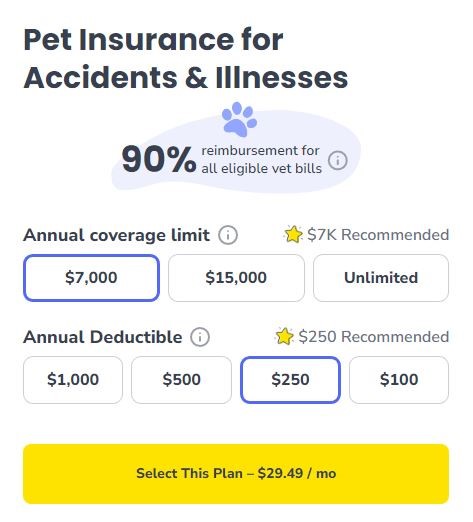The width and height of the screenshot is (473, 522).
Task: Set the deductible to $100
Action: 399,380
